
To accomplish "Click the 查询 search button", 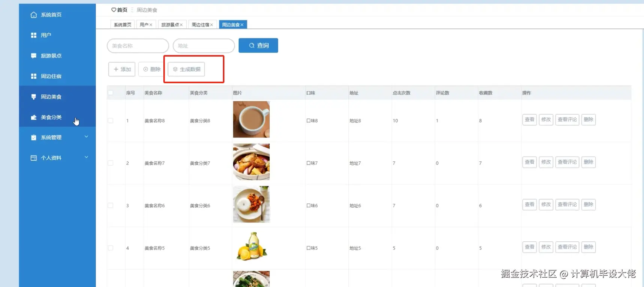I will click(x=258, y=45).
